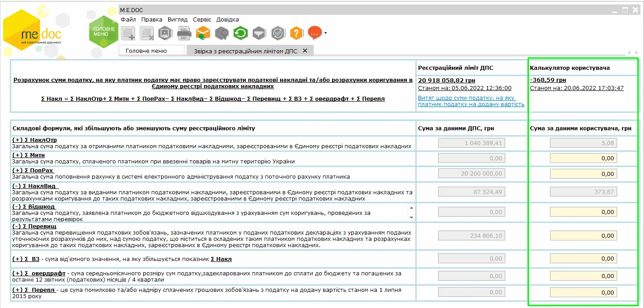Viewport: 644px width, 308px height.
Task: Click the new document icon with plus
Action: pyautogui.click(x=128, y=33)
